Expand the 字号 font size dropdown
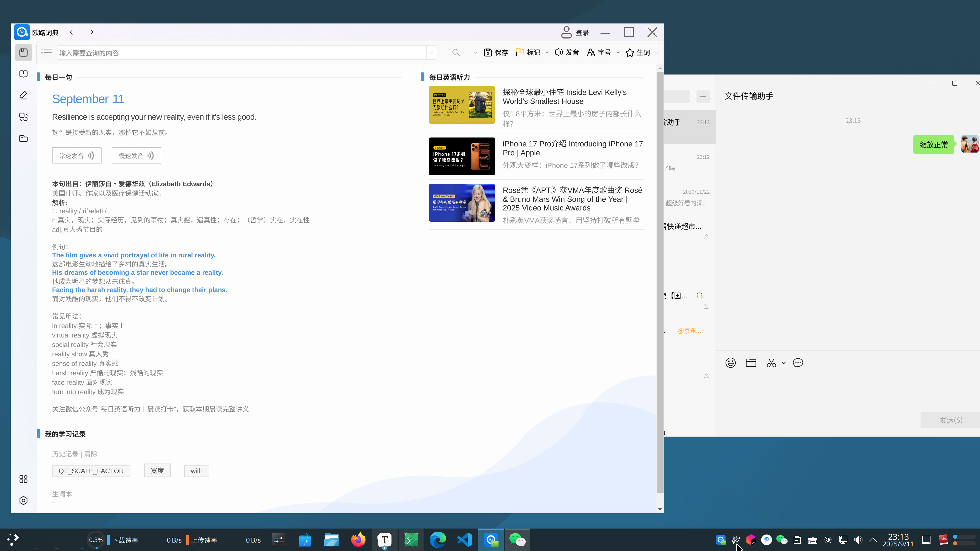Image resolution: width=980 pixels, height=551 pixels. pos(618,53)
